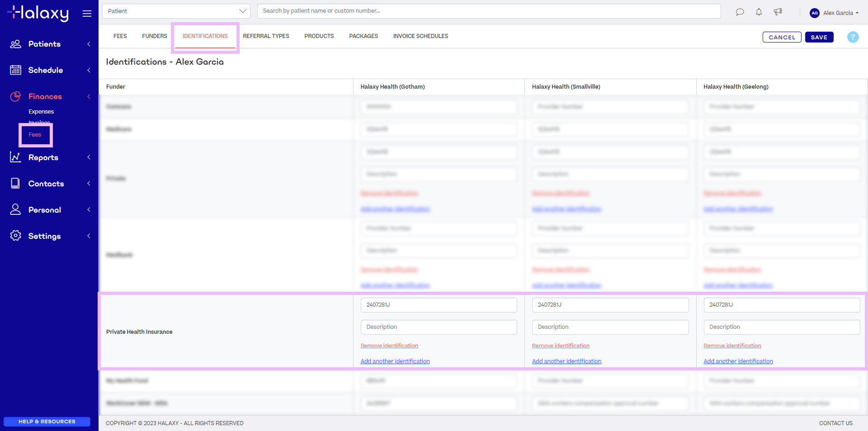Click the CANCEL button
Viewport: 868px width, 431px height.
[x=782, y=37]
